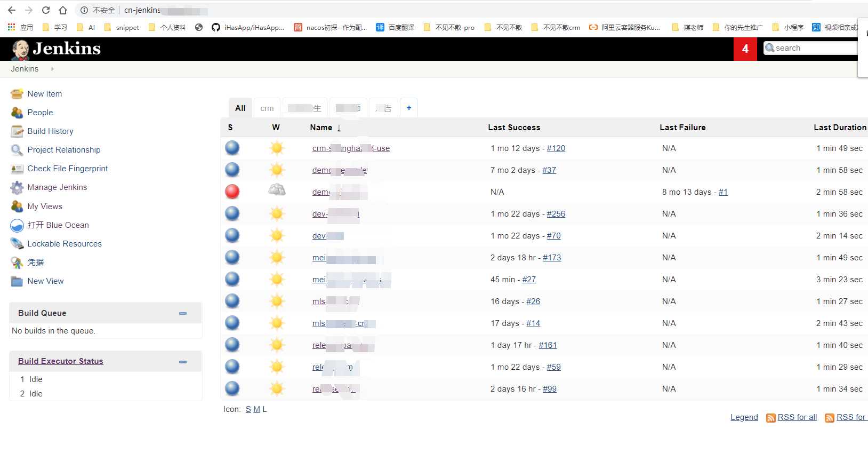
Task: Sort by Last Failure column
Action: point(682,128)
